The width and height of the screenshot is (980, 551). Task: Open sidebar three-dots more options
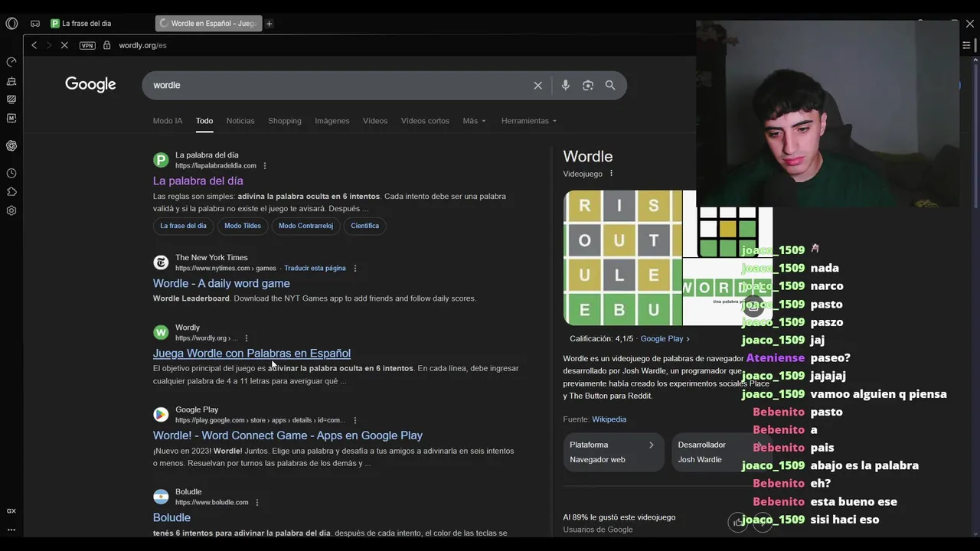click(x=11, y=530)
